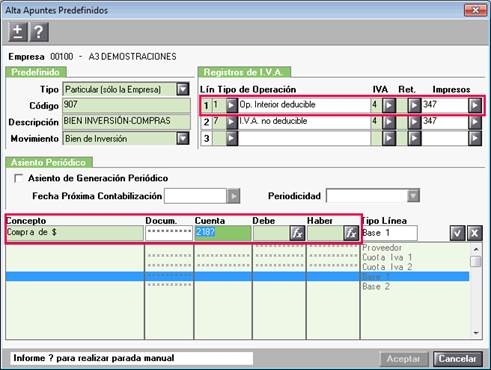
Task: Click the Fecha Próxima Contabilización date field
Action: (195, 196)
